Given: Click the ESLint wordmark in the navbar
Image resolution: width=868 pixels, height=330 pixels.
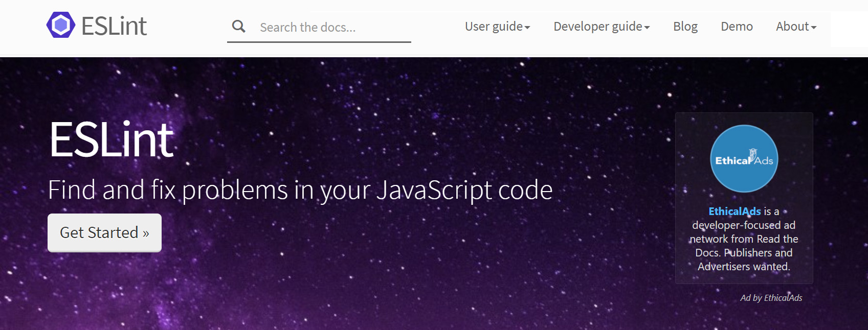Looking at the screenshot, I should click(114, 26).
